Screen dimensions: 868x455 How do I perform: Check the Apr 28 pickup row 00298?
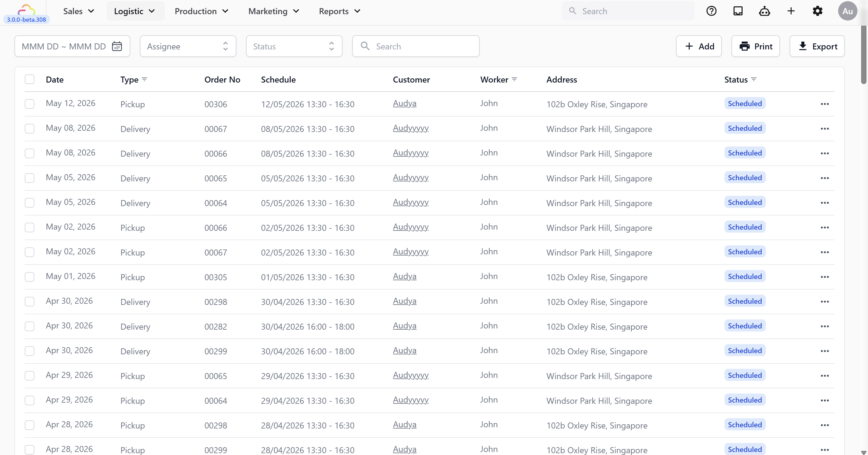click(30, 425)
